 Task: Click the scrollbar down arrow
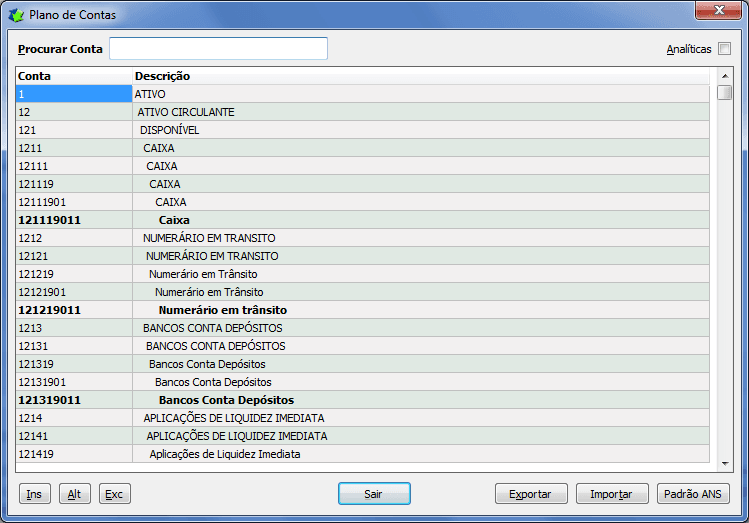[725, 463]
